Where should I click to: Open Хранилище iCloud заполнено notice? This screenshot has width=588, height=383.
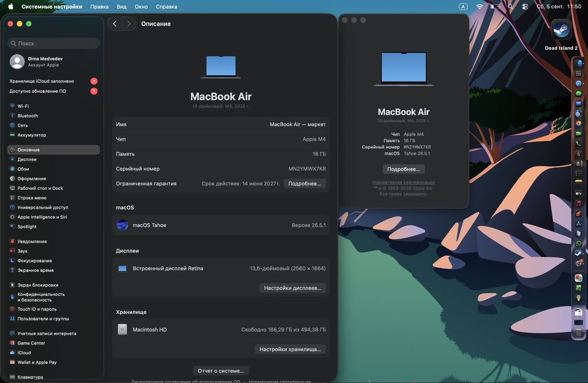54,81
